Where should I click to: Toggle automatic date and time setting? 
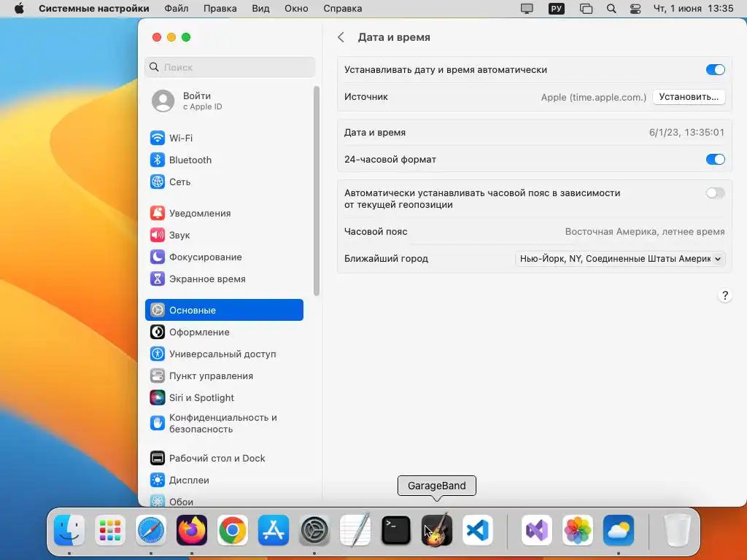click(x=715, y=69)
